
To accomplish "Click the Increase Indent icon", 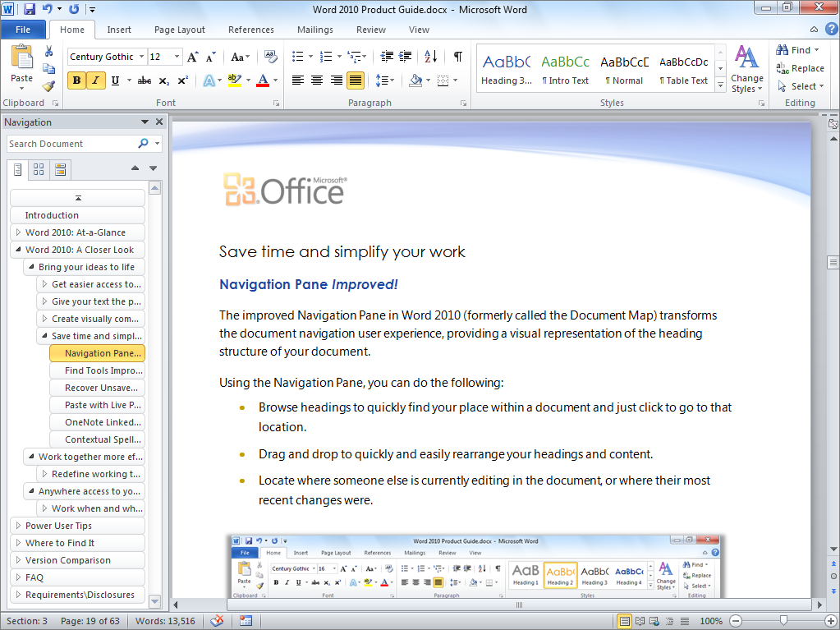I will click(x=406, y=56).
